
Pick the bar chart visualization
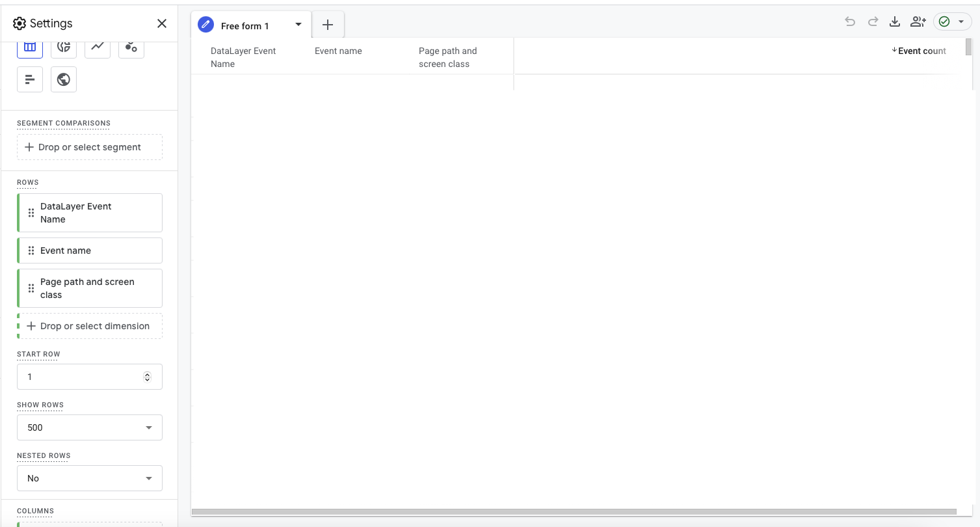click(x=29, y=79)
